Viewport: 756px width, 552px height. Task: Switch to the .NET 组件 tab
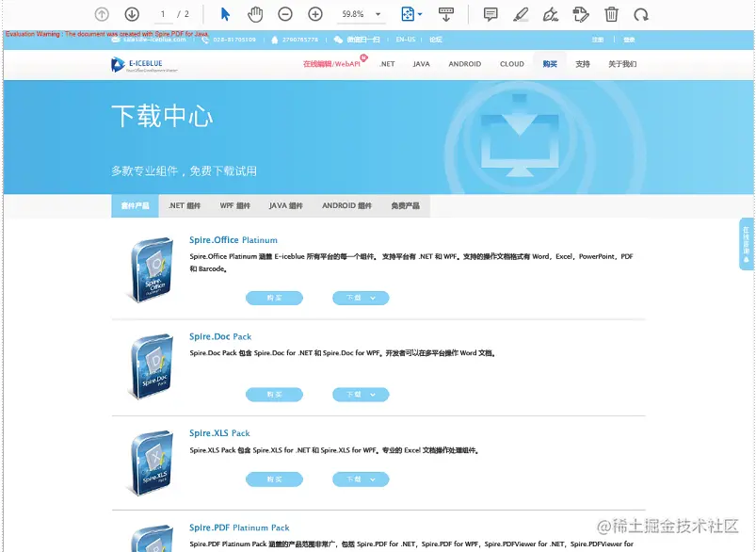click(x=185, y=205)
